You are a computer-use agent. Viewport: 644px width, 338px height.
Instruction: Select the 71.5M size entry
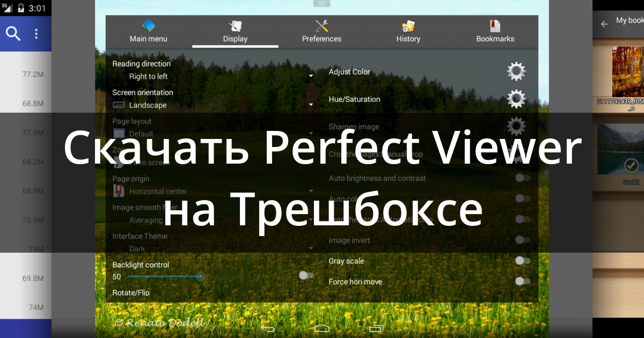pyautogui.click(x=33, y=132)
